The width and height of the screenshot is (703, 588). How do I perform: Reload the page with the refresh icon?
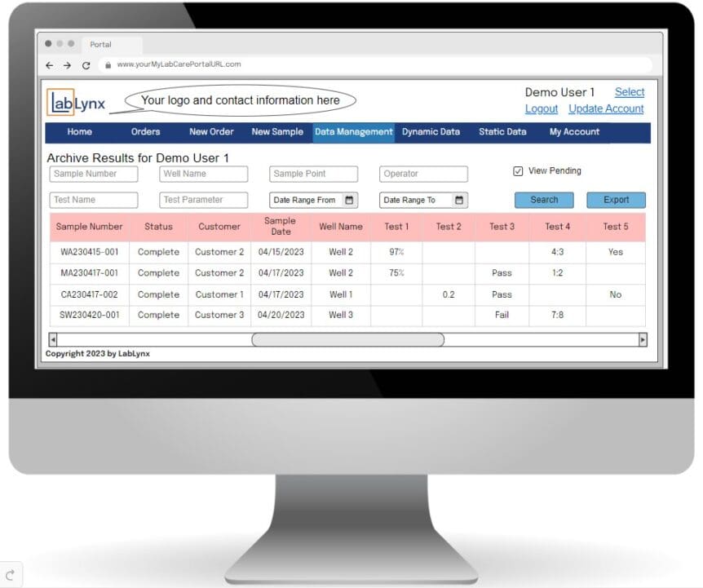(x=86, y=64)
